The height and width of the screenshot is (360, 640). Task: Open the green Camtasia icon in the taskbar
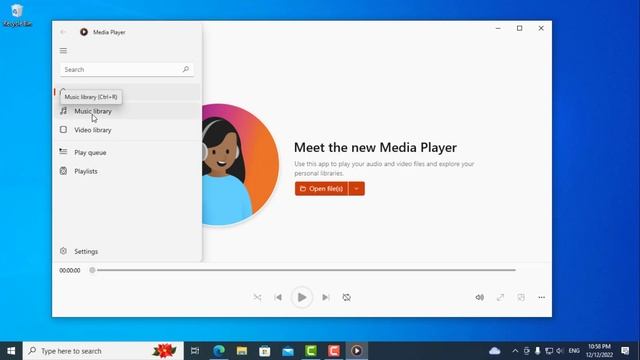[311, 351]
